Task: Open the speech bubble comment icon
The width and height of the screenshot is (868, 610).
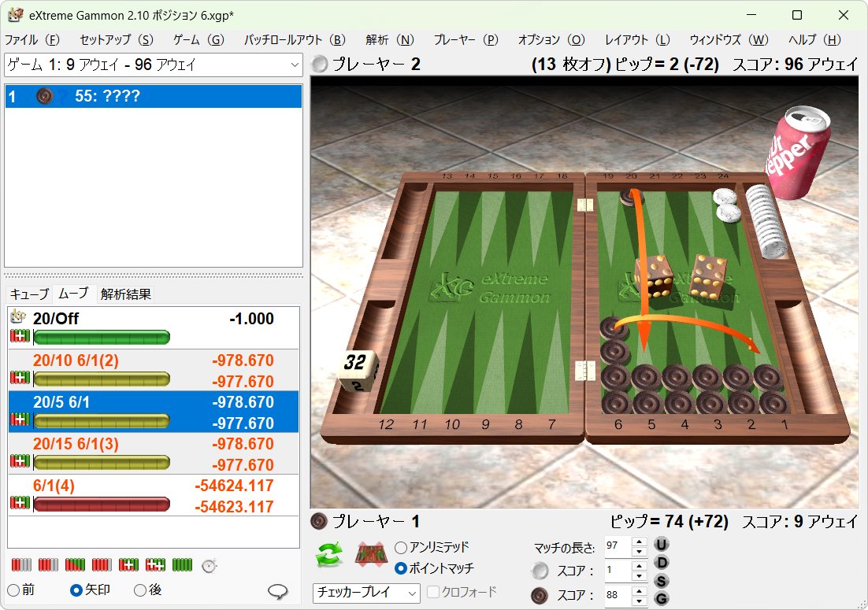Action: [278, 591]
